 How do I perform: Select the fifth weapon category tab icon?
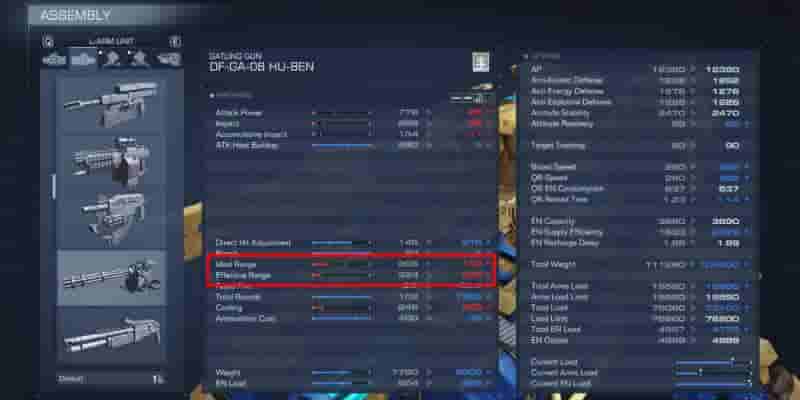169,60
